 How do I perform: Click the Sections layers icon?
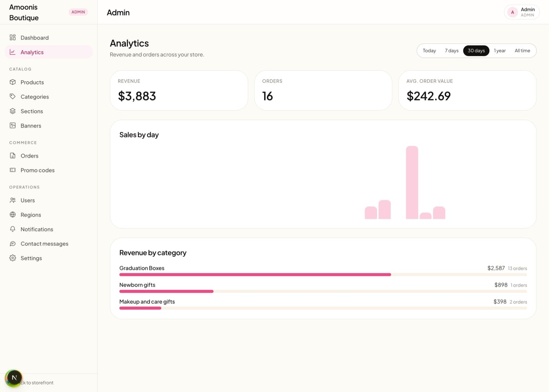13,111
